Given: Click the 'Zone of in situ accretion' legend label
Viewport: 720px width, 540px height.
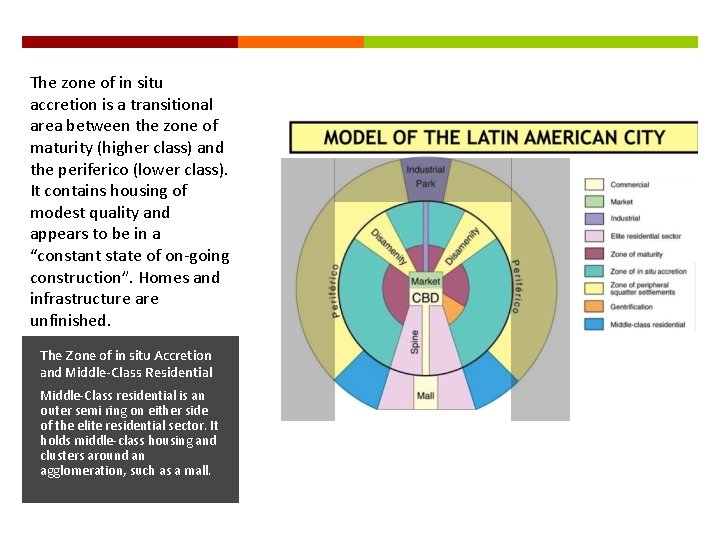Looking at the screenshot, I should click(x=648, y=271).
